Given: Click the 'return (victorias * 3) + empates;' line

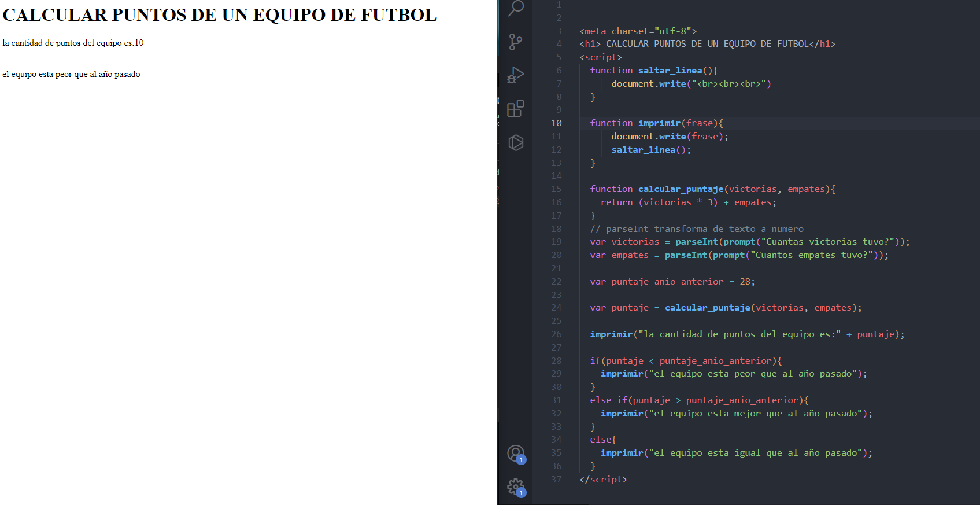Looking at the screenshot, I should click(x=688, y=202).
